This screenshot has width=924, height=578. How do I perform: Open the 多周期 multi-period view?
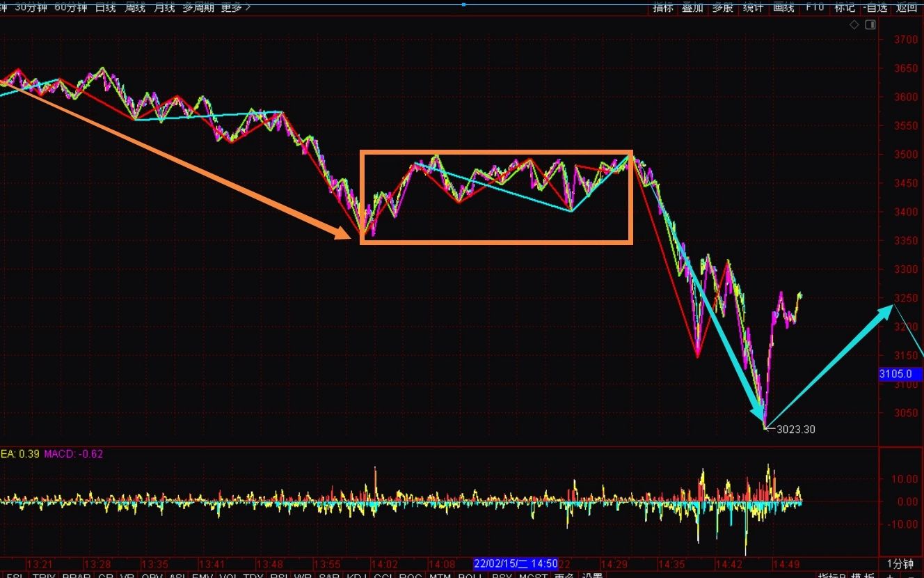[198, 7]
